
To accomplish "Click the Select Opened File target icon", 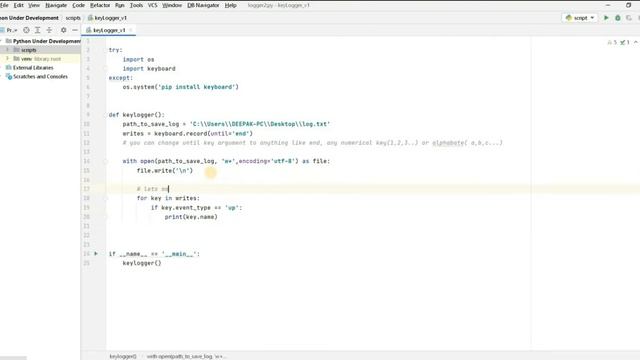I will coord(26,30).
